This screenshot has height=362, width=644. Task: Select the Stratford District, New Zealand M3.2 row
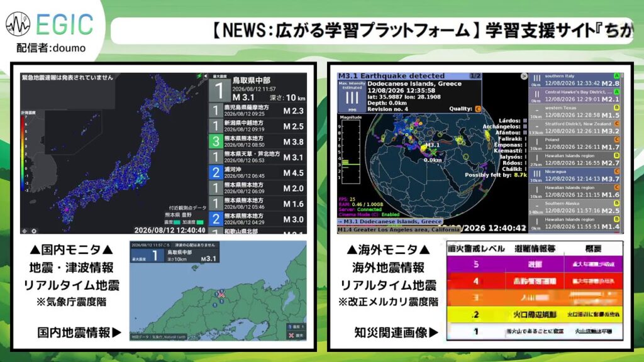click(574, 128)
